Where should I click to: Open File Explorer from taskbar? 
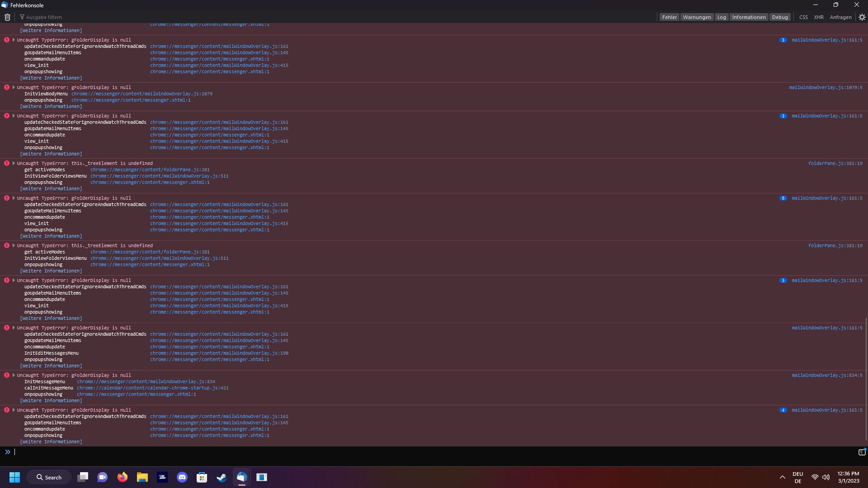pos(142,477)
